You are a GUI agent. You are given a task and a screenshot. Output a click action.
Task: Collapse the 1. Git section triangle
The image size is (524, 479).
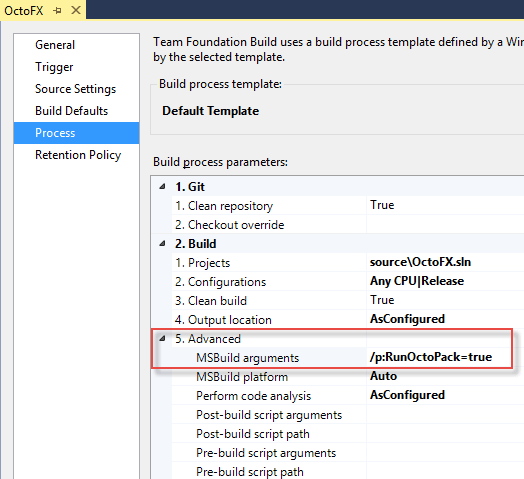click(x=162, y=187)
